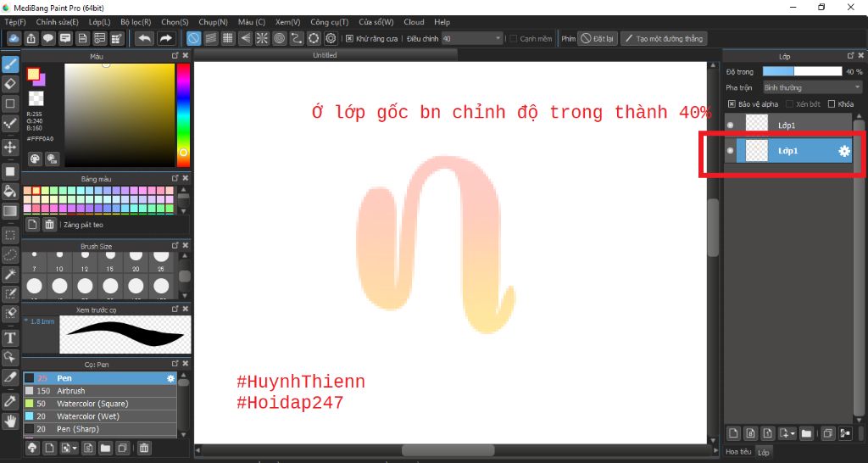Select Pen (Sharp) brush

[x=100, y=429]
